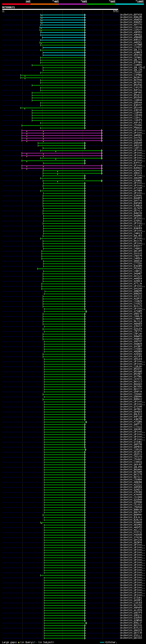Select hit label UniRef100_A4RZK1
Screen dimensions: 146x644
pos(131,42)
